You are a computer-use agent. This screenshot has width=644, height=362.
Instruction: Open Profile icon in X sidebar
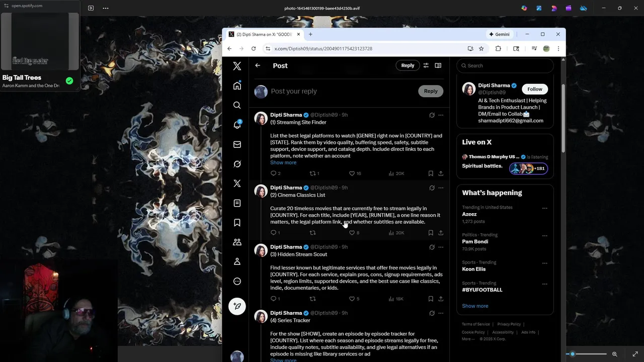point(237,261)
